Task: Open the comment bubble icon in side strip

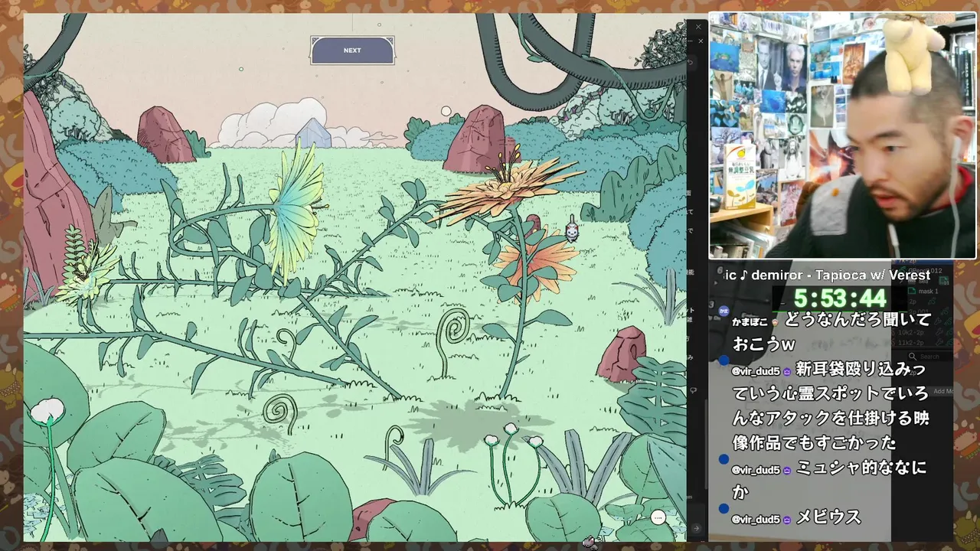Action: [694, 390]
